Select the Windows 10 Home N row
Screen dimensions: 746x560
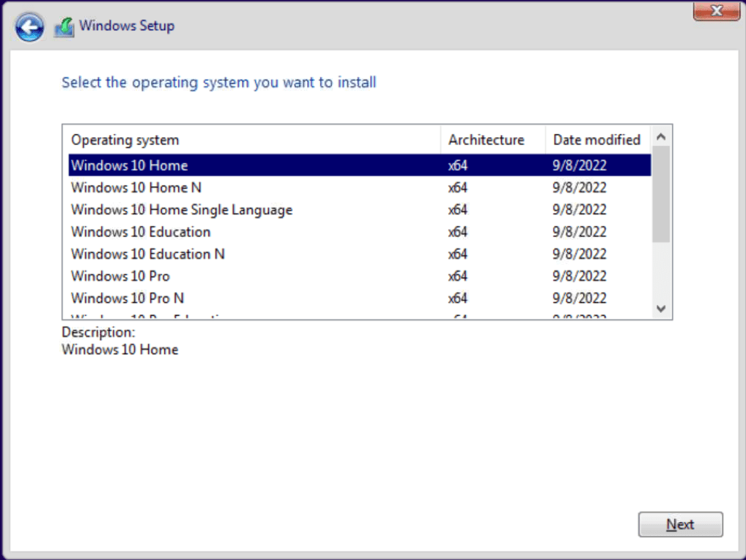coord(360,188)
